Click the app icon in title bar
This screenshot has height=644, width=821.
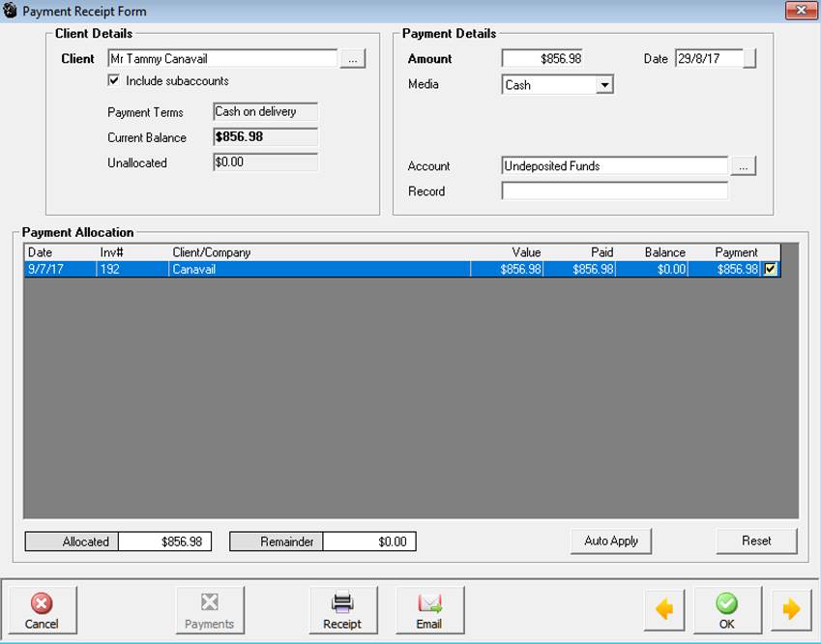click(10, 11)
